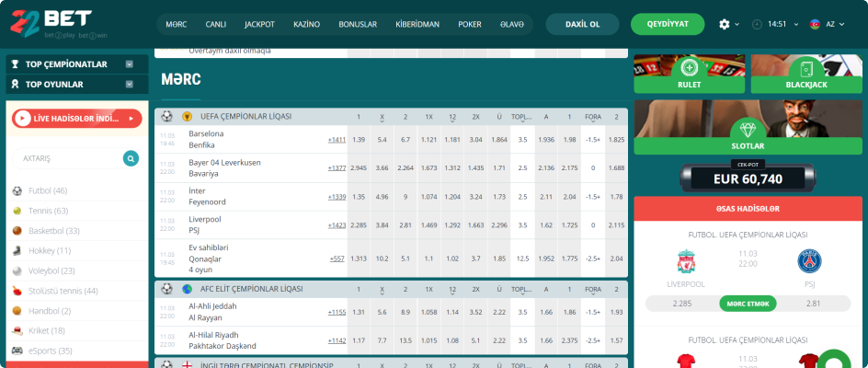Select odds 10.2 in Ev sahibləri row

[x=382, y=259]
